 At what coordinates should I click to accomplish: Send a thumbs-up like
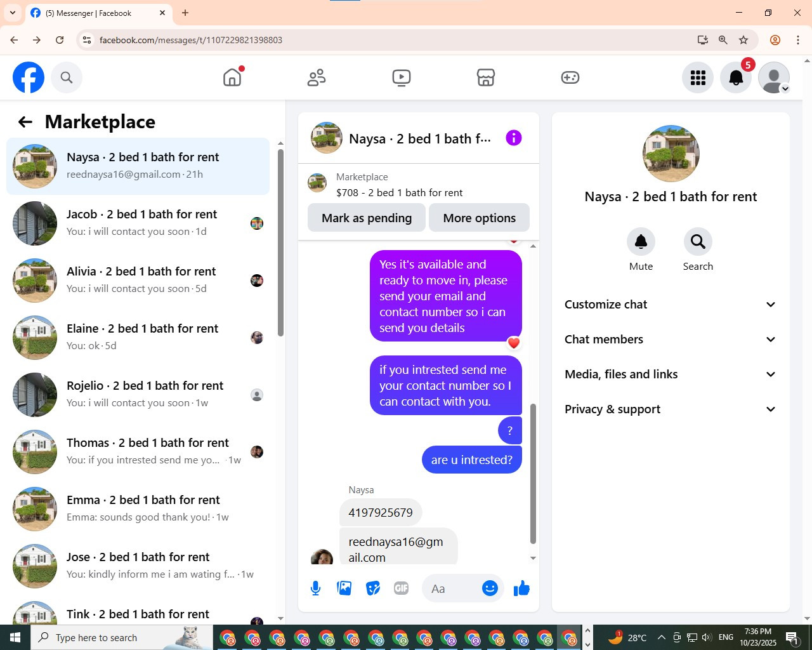point(521,588)
